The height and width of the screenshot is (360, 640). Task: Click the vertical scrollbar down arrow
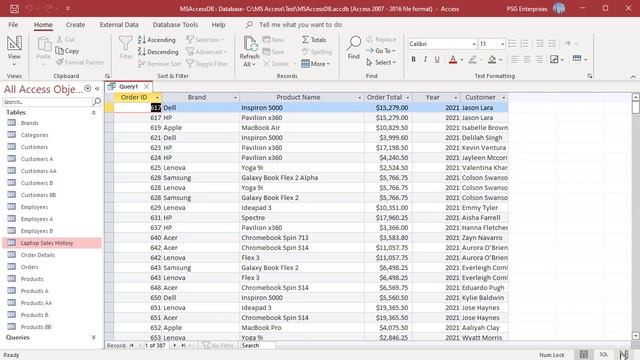coord(636,336)
